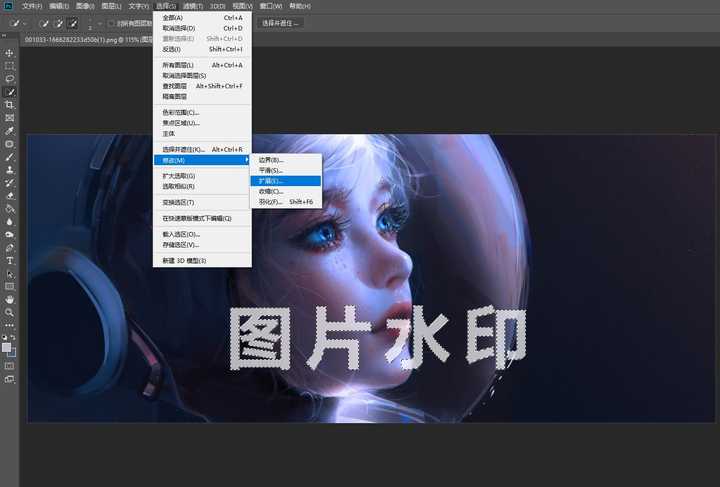Click Add to Selection mode in options bar
This screenshot has width=720, height=487.
[x=58, y=23]
